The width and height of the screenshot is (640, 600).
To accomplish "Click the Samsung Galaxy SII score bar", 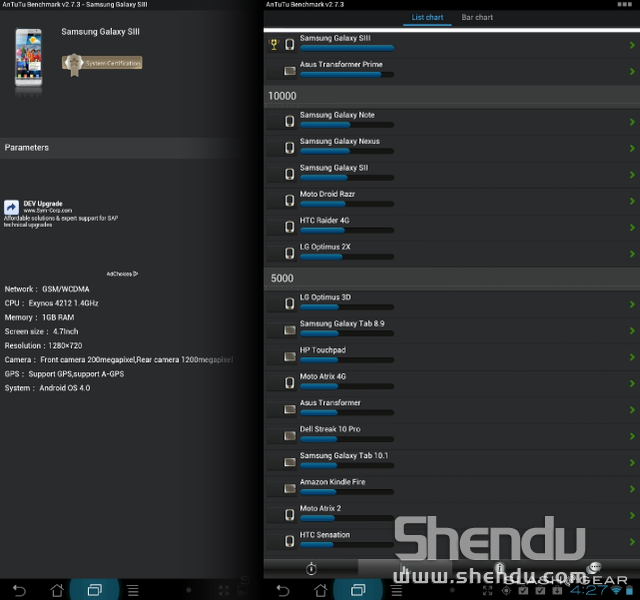I will point(346,178).
